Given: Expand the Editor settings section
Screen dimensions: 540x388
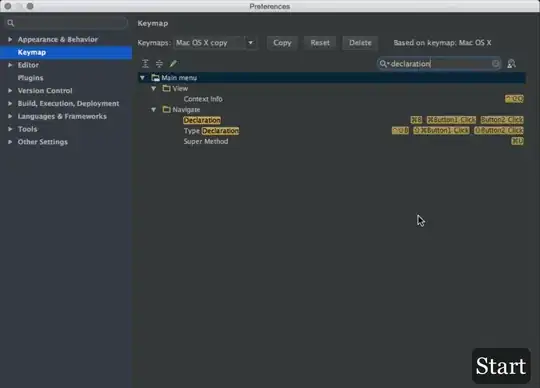Looking at the screenshot, I should click(x=10, y=65).
